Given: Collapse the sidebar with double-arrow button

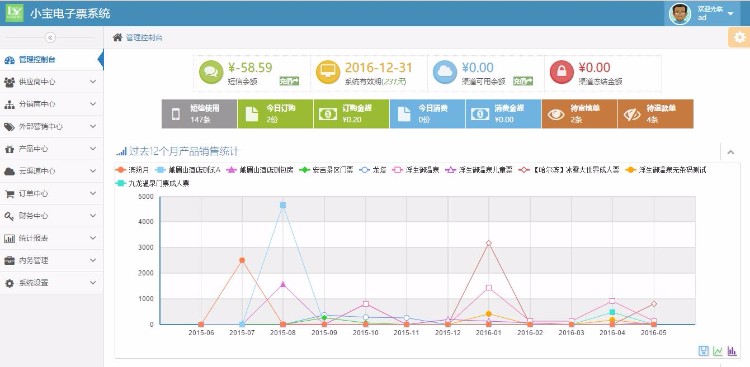Looking at the screenshot, I should [51, 37].
